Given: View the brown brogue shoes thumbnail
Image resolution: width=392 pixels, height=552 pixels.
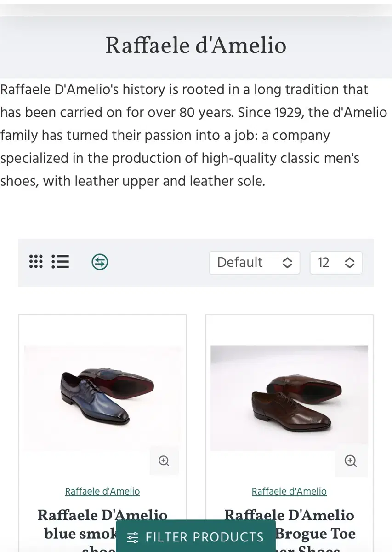Looking at the screenshot, I should pos(289,398).
